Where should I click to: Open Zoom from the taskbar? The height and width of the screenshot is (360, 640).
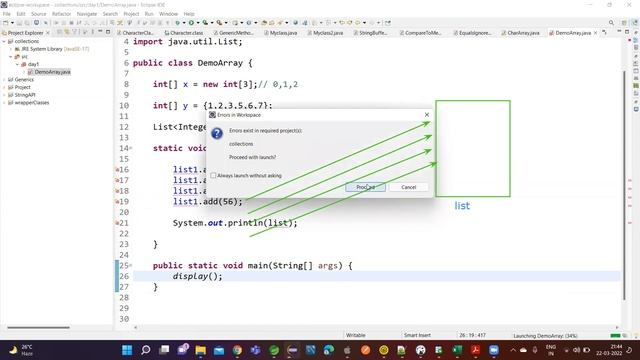494,350
